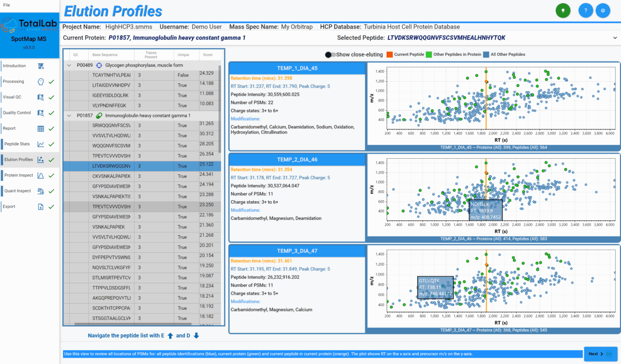Click the Export file icon
This screenshot has height=364, width=621.
[40, 207]
